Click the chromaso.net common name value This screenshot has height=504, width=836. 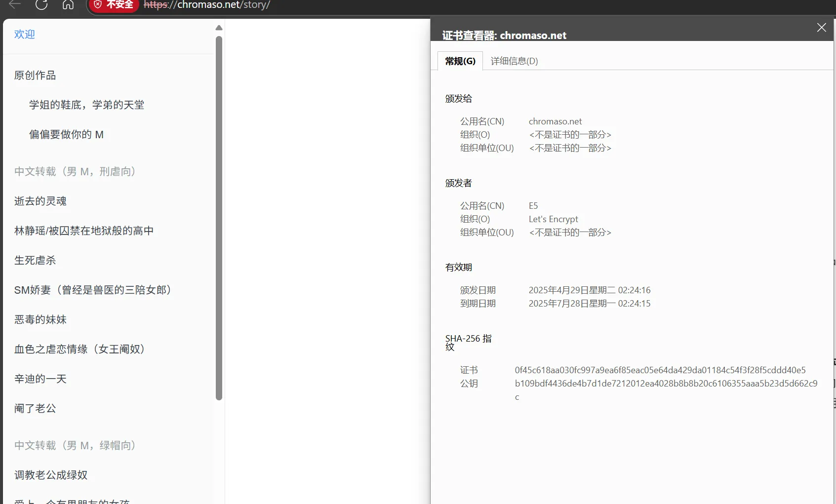pos(555,121)
